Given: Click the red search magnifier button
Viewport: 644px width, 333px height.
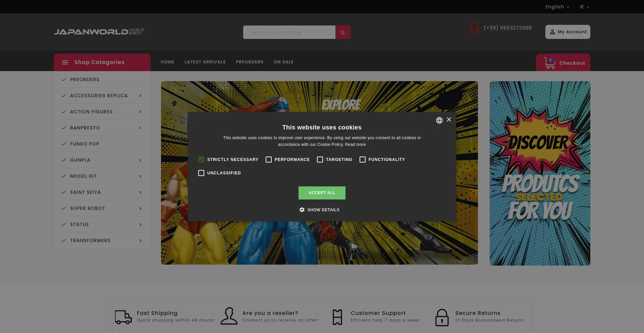Looking at the screenshot, I should (x=343, y=32).
